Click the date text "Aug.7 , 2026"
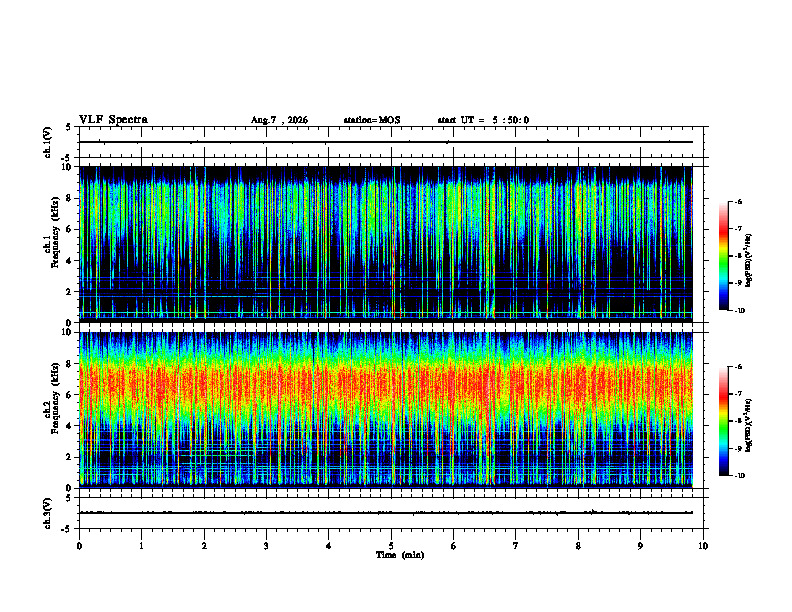The width and height of the screenshot is (792, 612). pos(279,120)
